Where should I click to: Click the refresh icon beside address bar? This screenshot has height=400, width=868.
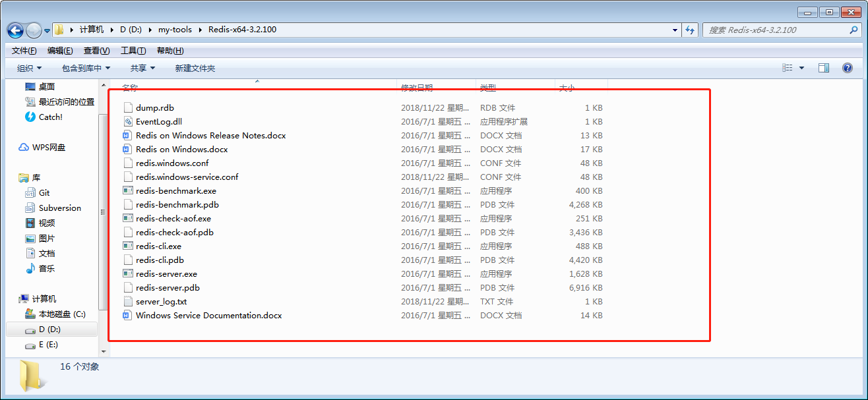tap(690, 30)
